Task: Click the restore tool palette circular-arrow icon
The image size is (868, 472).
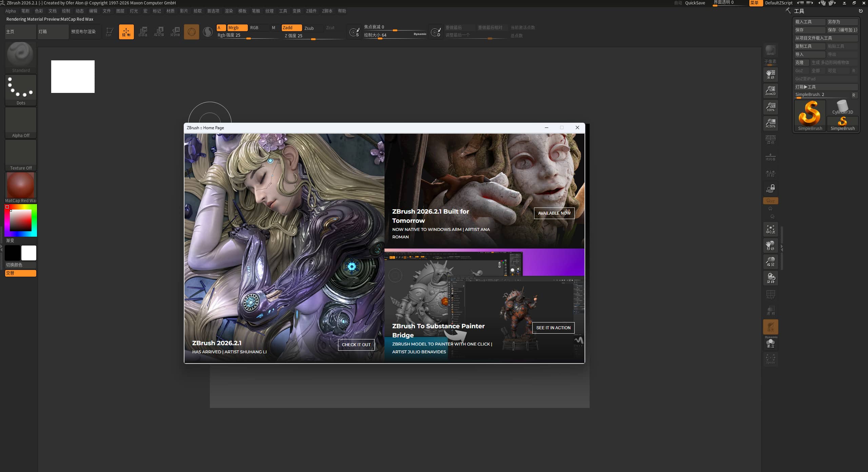Action: [861, 11]
